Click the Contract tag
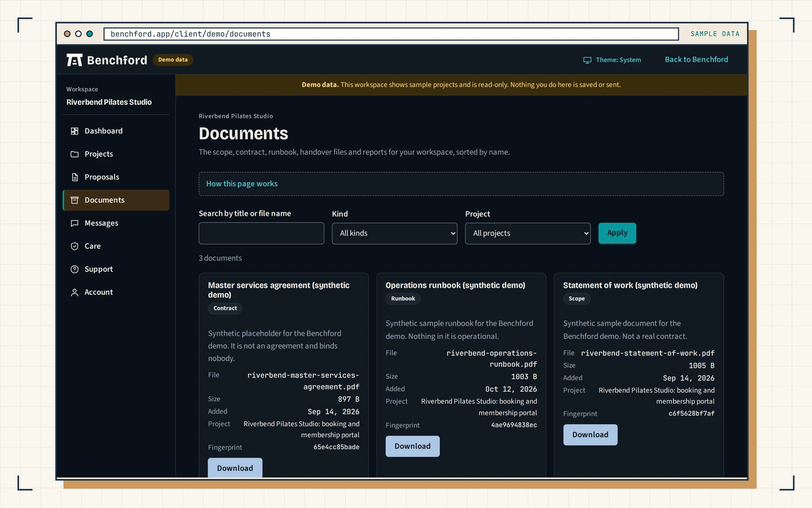 [x=225, y=308]
